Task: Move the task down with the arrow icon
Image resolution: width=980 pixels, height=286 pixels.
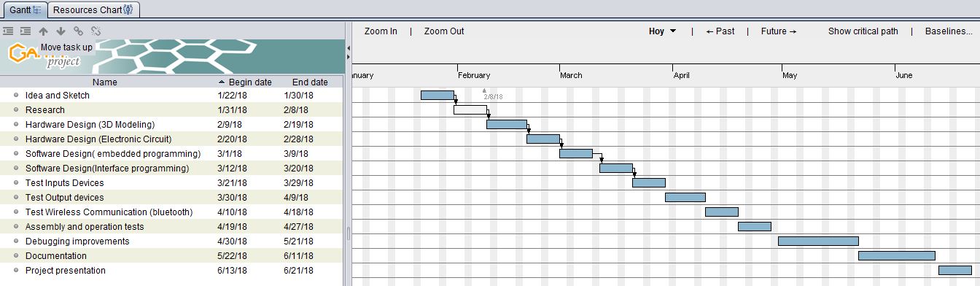Action: coord(61,31)
